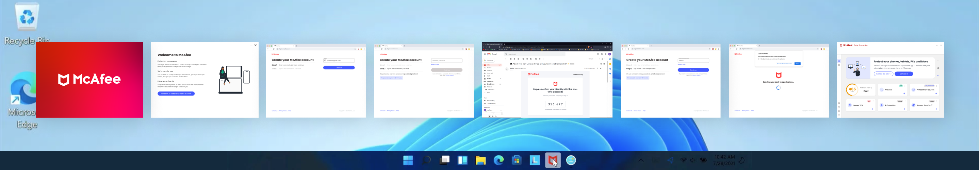Click the Gmail account avatar
This screenshot has height=170, width=980.
(x=610, y=54)
